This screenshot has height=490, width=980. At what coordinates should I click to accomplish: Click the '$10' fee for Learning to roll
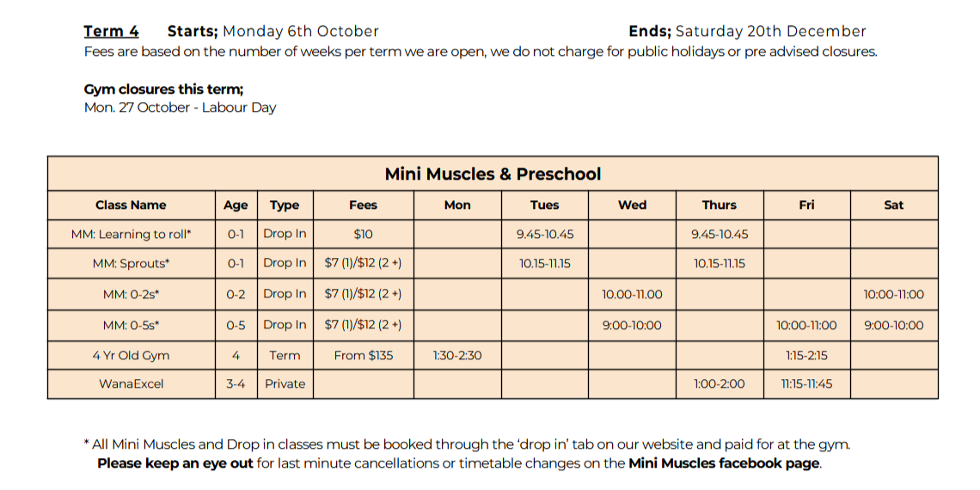363,234
